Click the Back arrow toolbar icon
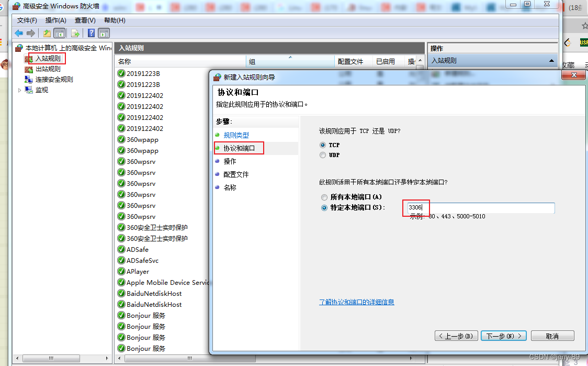Screen dimensions: 588x366 [19, 34]
